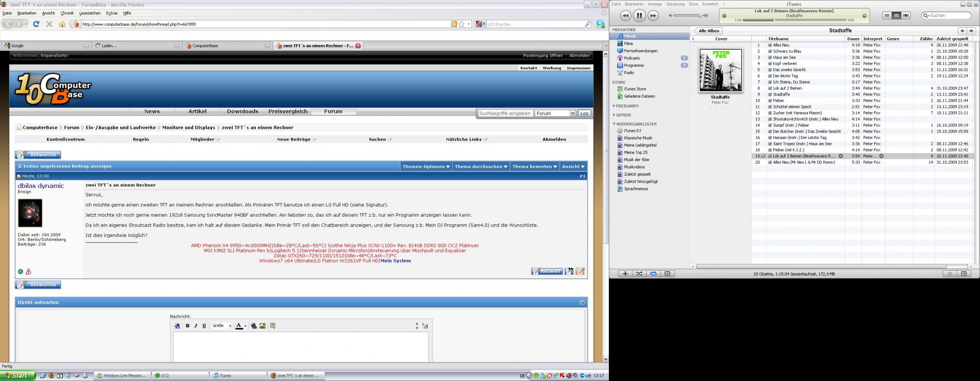Go to Firefox home page
Image resolution: width=980 pixels, height=381 pixels.
pos(62,24)
